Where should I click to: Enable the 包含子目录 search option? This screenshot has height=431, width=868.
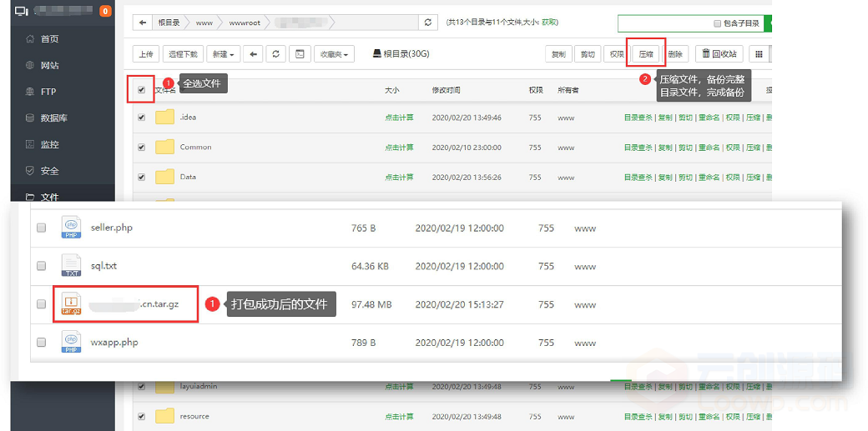(x=718, y=24)
